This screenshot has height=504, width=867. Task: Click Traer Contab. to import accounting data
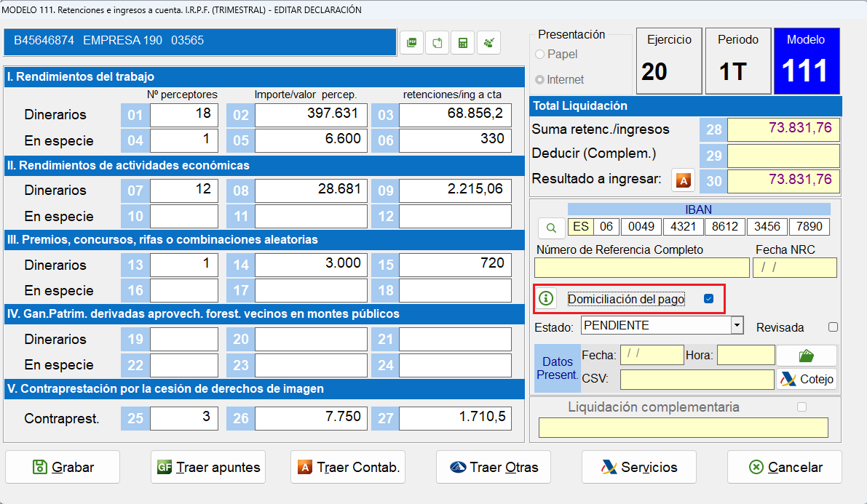pos(347,467)
